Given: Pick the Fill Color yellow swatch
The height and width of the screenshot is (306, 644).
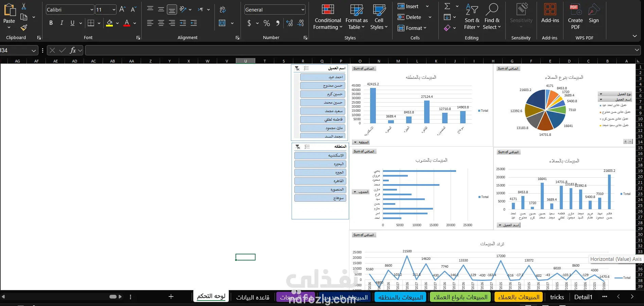Looking at the screenshot, I should 109,23.
